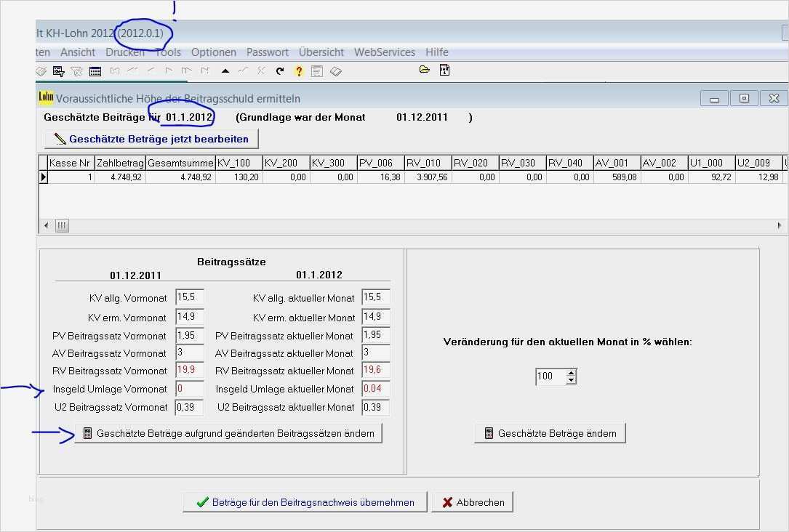
Task: Click the Insgeld Umlage aktueller Monat field
Action: coord(376,389)
